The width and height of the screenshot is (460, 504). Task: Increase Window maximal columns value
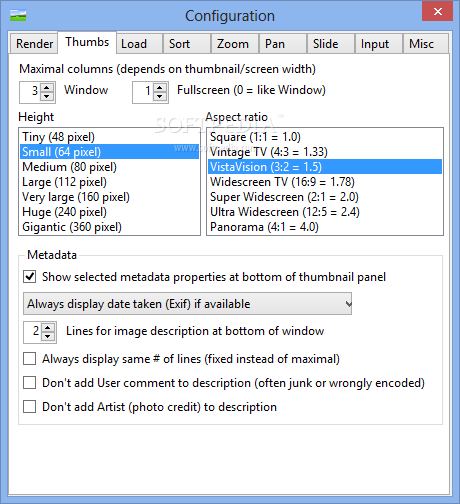coord(47,87)
